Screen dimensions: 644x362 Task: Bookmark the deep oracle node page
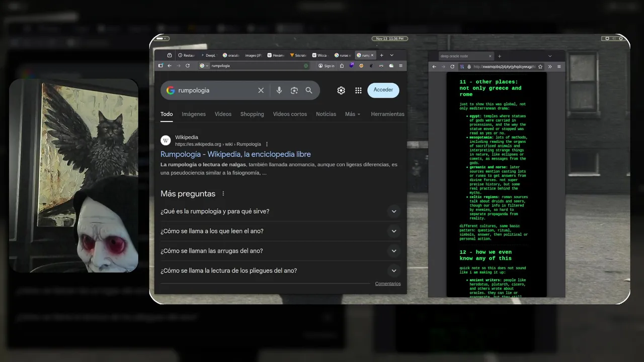click(540, 67)
